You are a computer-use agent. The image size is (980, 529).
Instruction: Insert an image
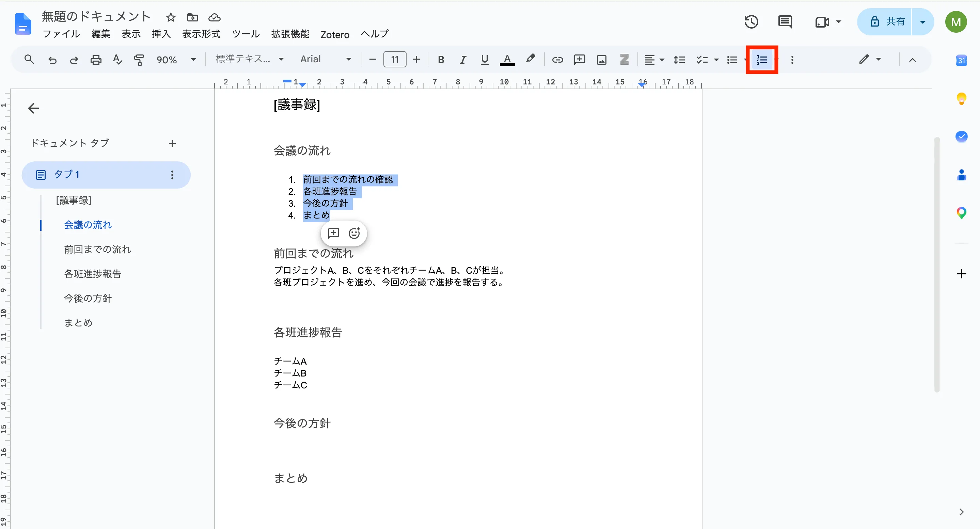pyautogui.click(x=601, y=60)
